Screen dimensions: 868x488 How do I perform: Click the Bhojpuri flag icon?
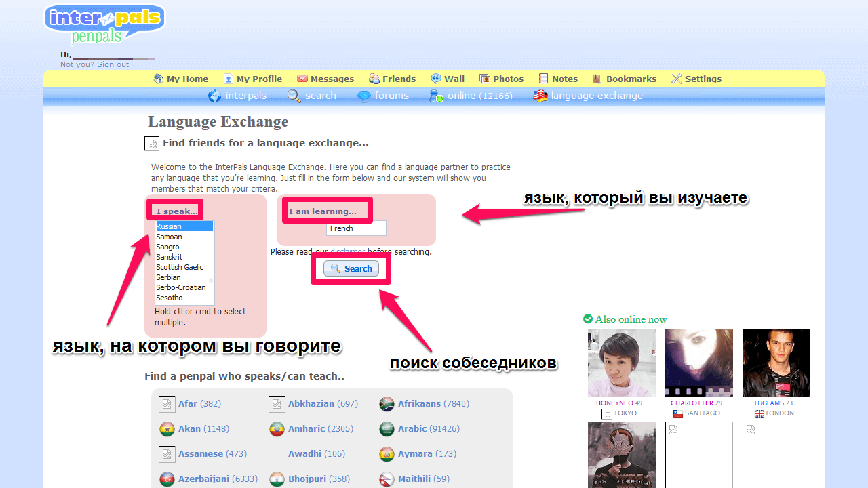[277, 479]
